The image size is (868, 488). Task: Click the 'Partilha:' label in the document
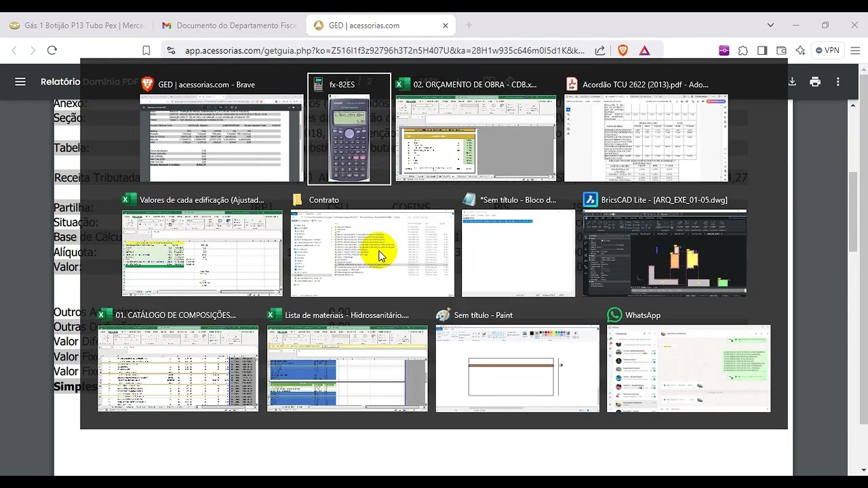[73, 207]
